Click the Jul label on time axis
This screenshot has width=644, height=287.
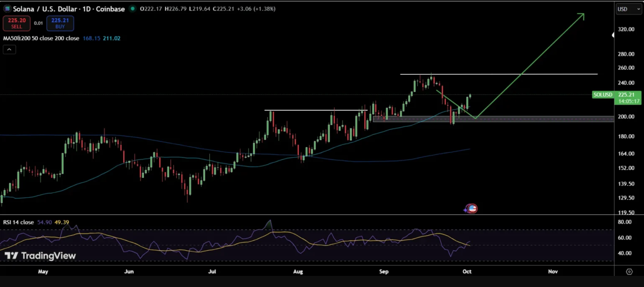click(212, 272)
